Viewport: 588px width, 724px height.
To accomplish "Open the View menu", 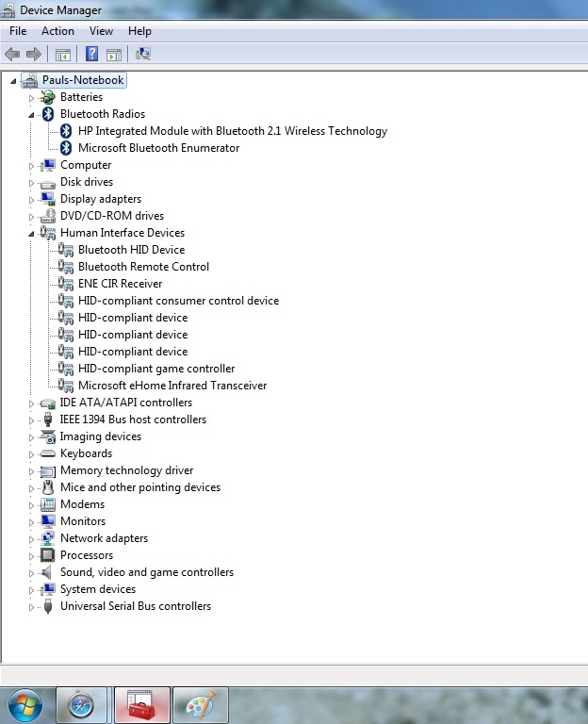I will click(101, 31).
